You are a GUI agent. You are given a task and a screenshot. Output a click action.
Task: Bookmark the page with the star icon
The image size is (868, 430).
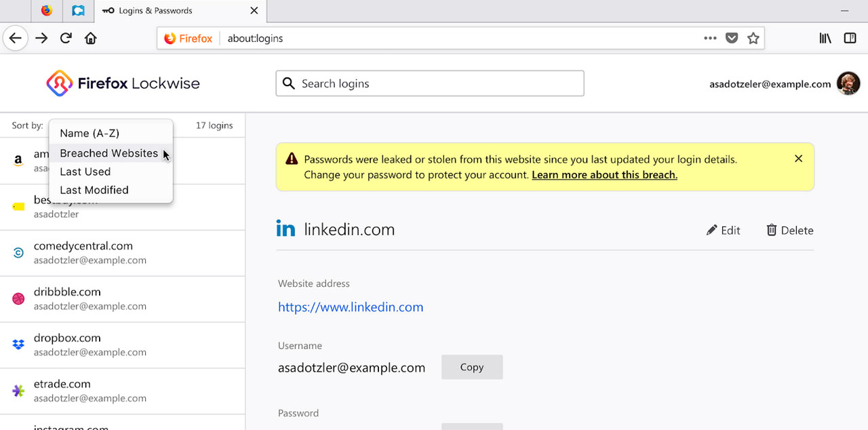(753, 39)
